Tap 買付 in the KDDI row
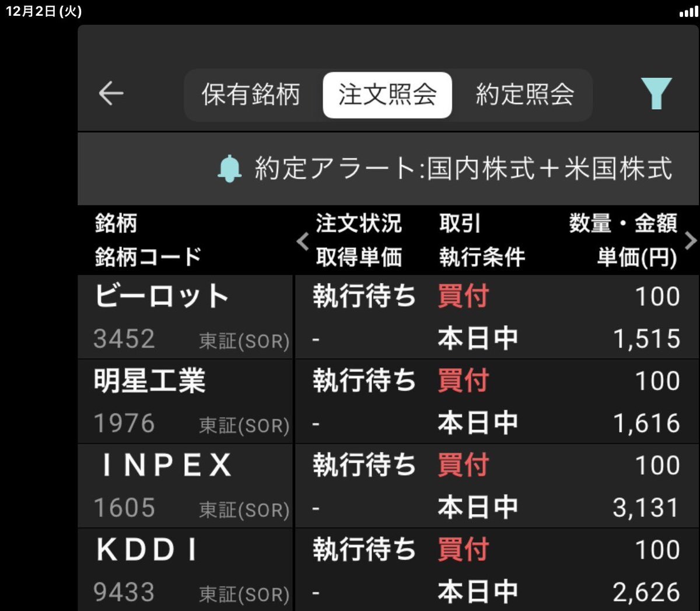This screenshot has width=700, height=611. pos(464,550)
